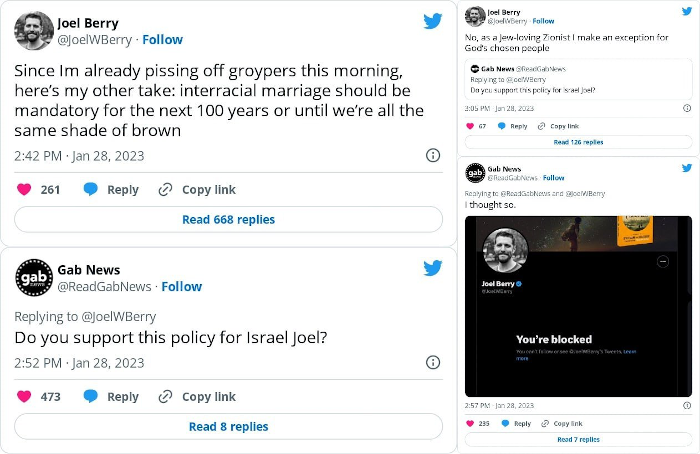700x454 pixels.
Task: Open the "You're blocked" screenshot image
Action: click(x=578, y=305)
